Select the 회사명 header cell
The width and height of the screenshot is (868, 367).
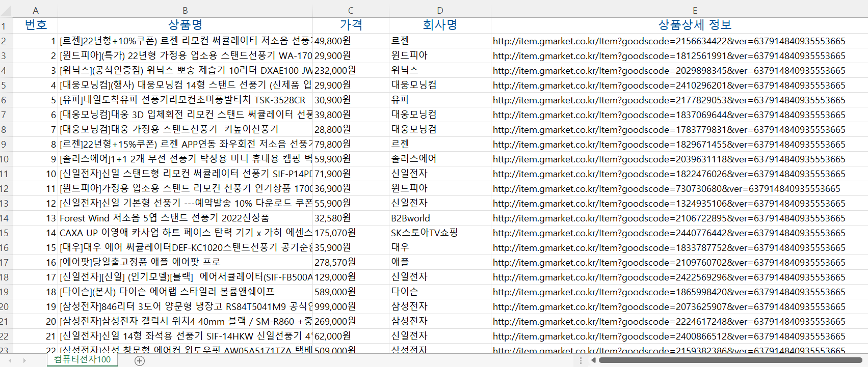click(x=440, y=25)
